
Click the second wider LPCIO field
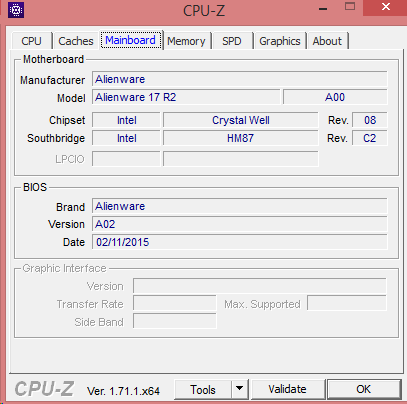pos(241,159)
